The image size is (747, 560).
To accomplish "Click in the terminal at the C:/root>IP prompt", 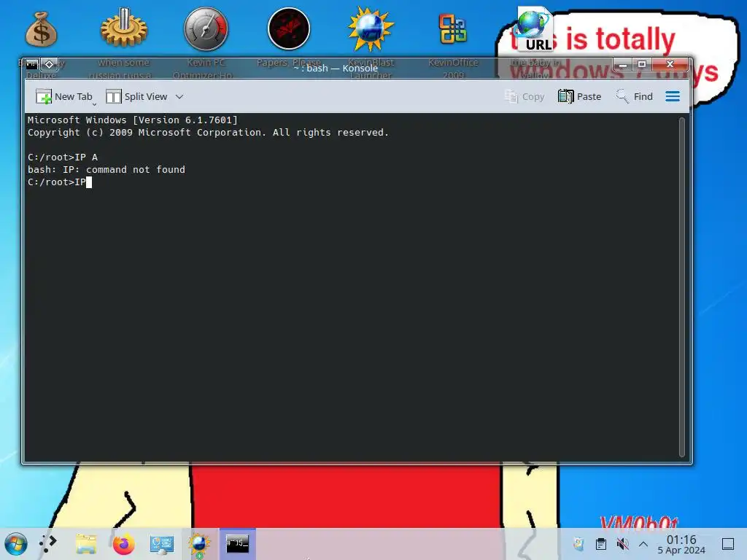I will click(x=60, y=182).
